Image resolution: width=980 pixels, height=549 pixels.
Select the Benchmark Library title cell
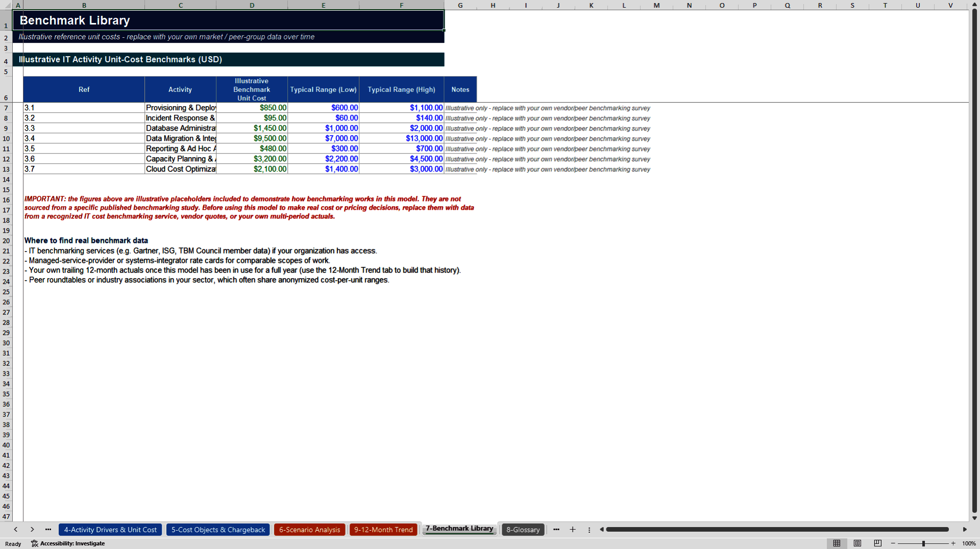click(228, 20)
